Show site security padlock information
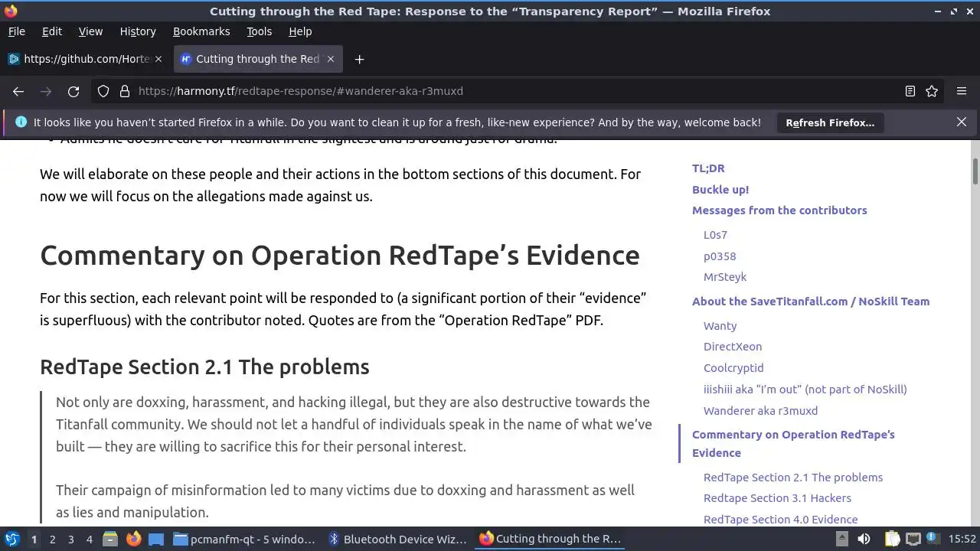Image resolution: width=980 pixels, height=551 pixels. coord(125,91)
